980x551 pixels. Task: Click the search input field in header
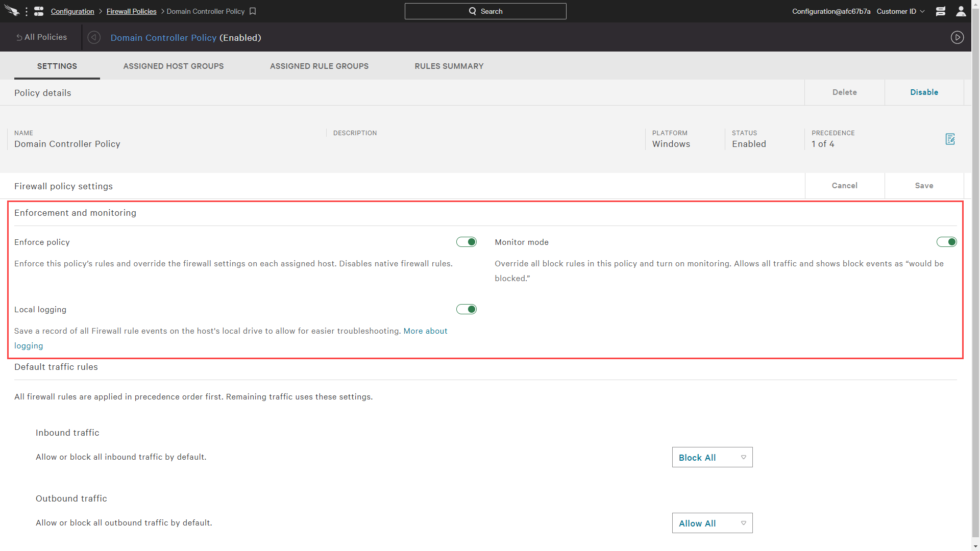coord(484,11)
